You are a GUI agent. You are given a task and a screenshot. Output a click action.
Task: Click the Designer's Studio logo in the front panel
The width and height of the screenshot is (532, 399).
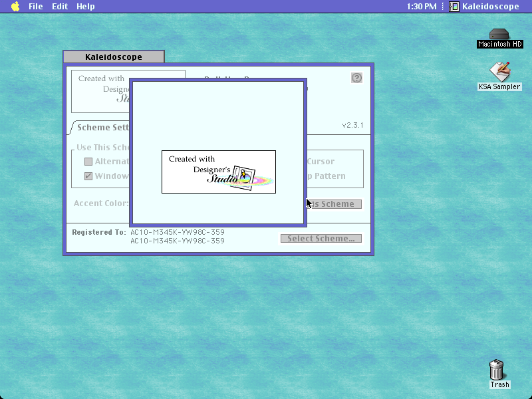pyautogui.click(x=219, y=172)
